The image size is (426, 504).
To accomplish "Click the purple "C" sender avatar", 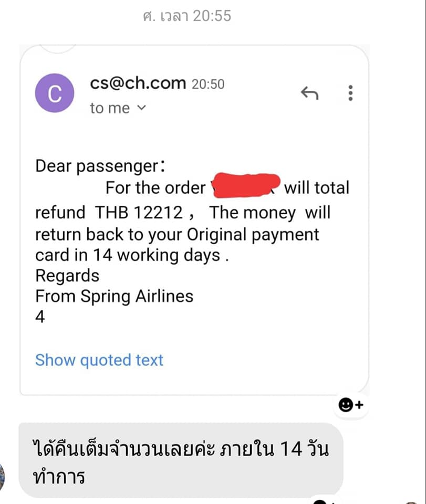I will (x=55, y=94).
